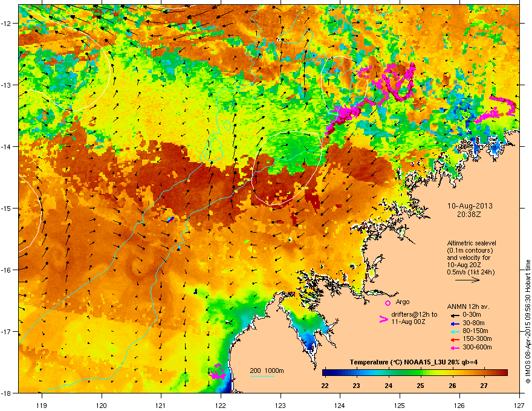Click the longitude axis label 123
Image resolution: width=532 pixels, height=411 pixels.
(281, 405)
